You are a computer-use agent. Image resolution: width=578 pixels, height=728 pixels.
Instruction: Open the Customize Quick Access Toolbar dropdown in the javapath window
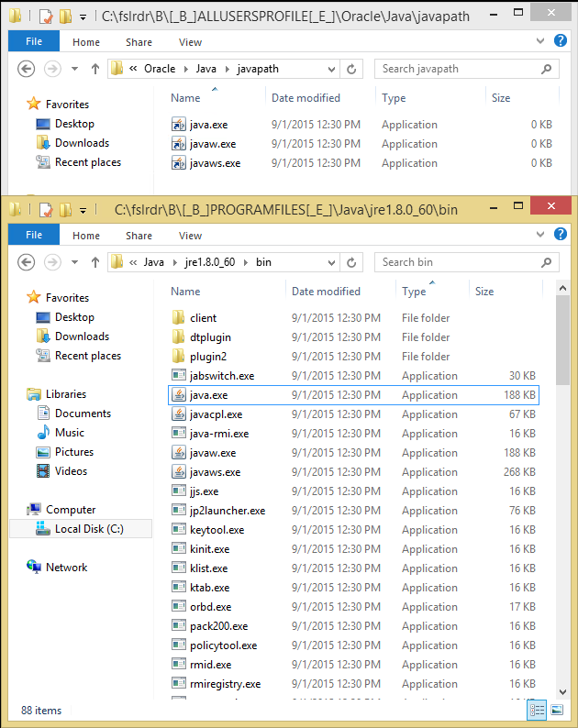[x=83, y=17]
